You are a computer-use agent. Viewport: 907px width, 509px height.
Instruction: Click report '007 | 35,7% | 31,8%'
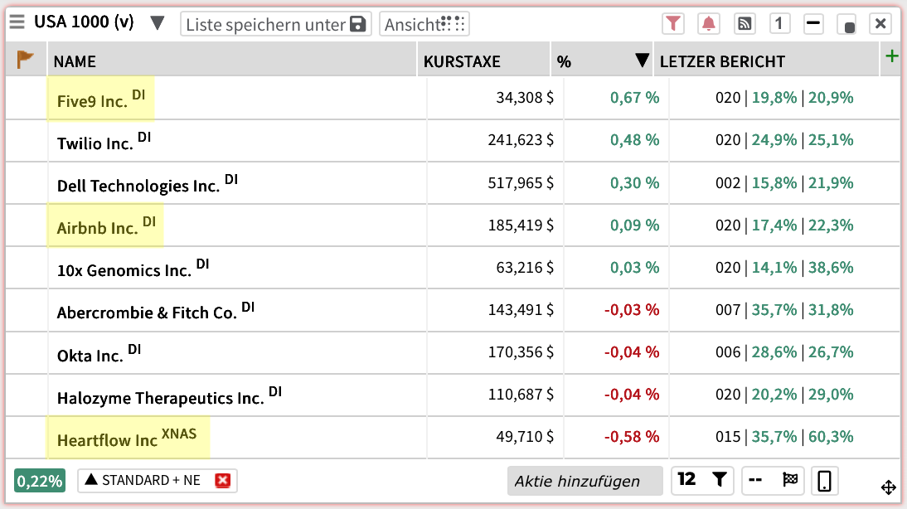point(784,310)
